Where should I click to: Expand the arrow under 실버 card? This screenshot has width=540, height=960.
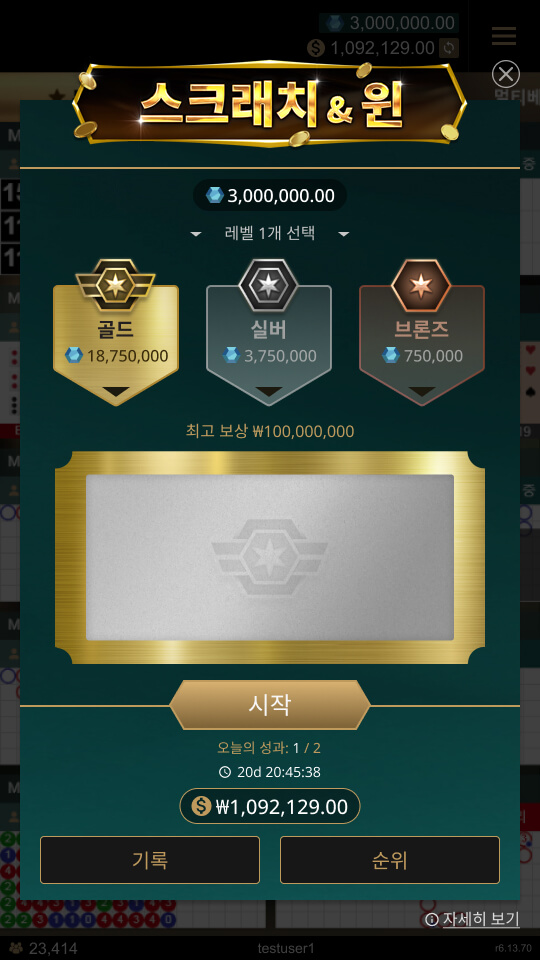[x=269, y=391]
